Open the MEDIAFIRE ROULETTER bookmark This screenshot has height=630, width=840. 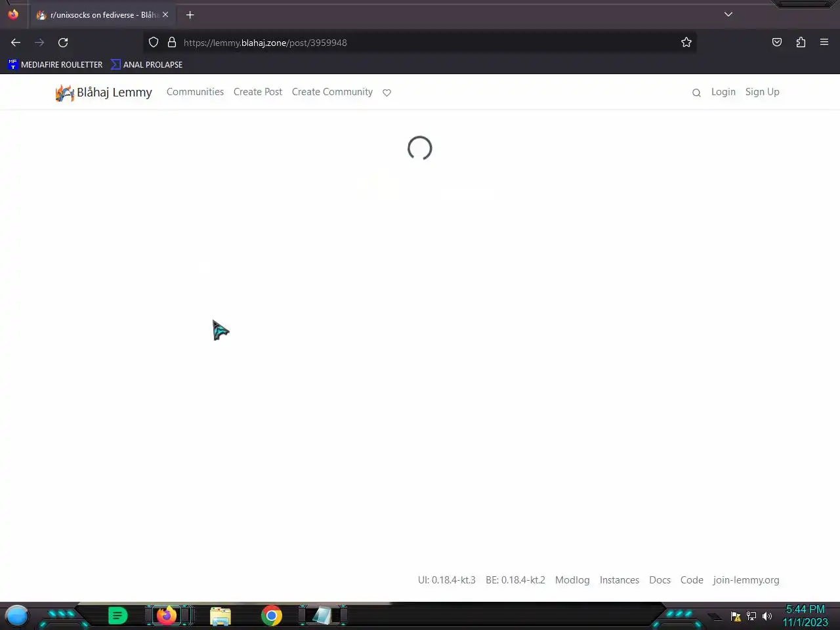[55, 64]
